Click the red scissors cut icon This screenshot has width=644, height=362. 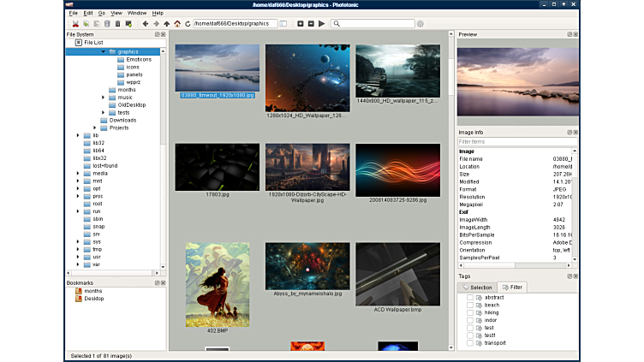click(x=76, y=24)
